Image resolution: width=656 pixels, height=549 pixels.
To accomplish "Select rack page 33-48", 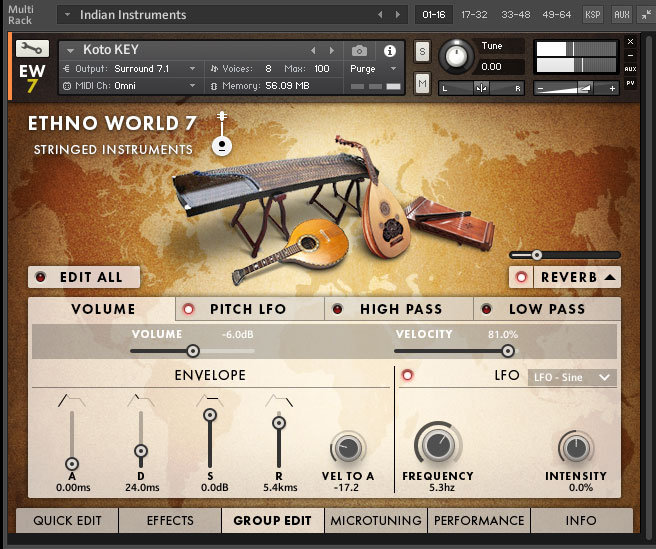I will coord(515,15).
